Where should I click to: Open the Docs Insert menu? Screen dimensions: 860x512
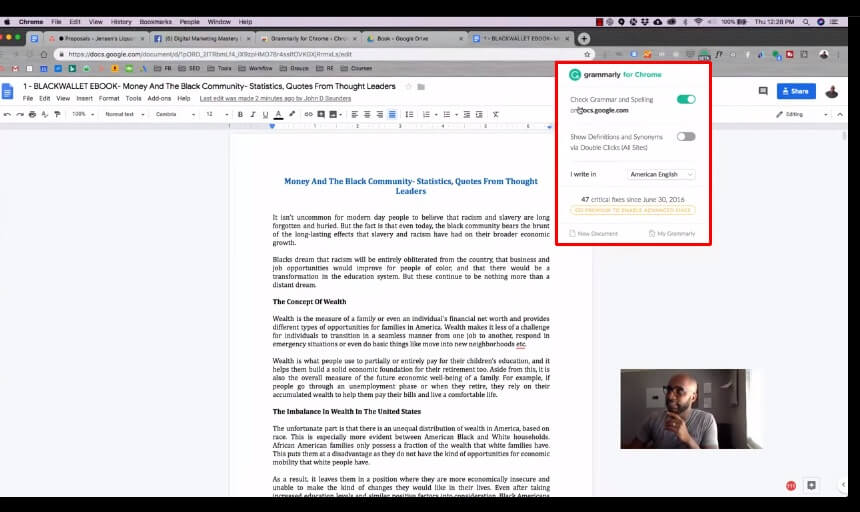pos(84,99)
